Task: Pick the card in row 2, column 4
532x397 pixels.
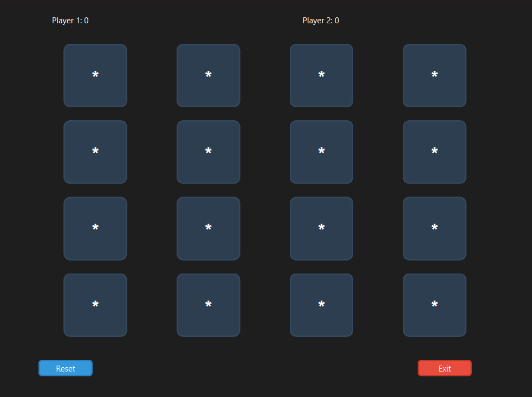Action: tap(434, 152)
